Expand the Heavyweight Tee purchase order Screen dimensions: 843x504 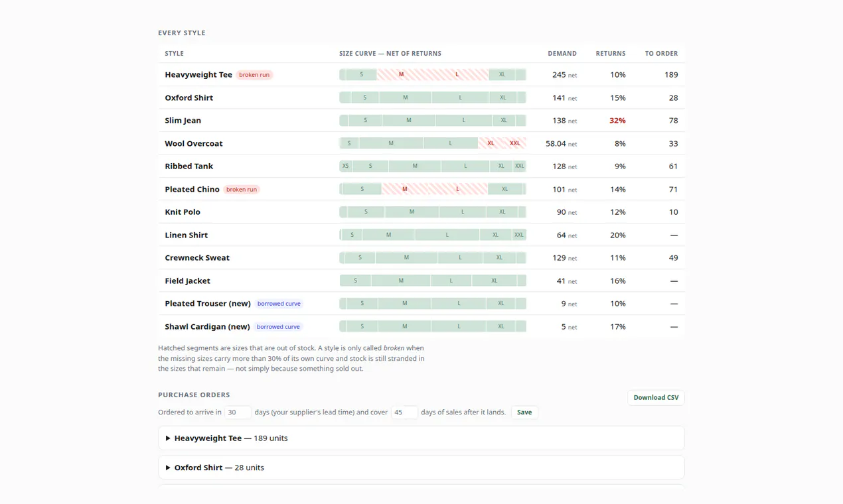[421, 438]
